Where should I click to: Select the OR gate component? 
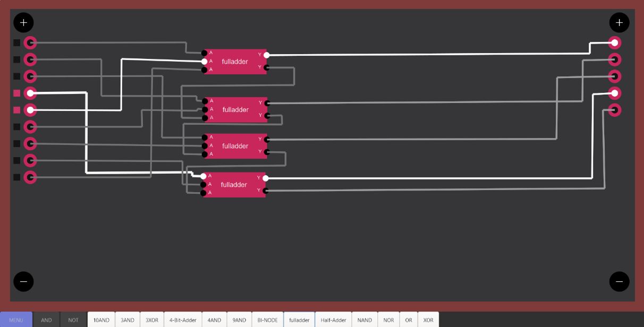pyautogui.click(x=409, y=320)
